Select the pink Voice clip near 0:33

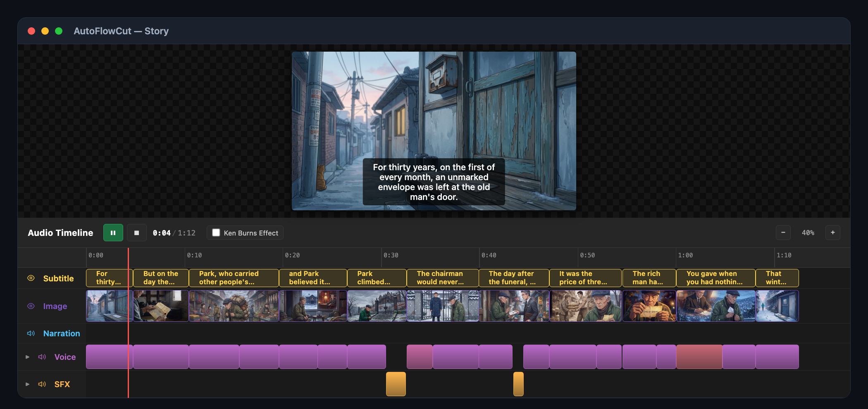point(420,357)
